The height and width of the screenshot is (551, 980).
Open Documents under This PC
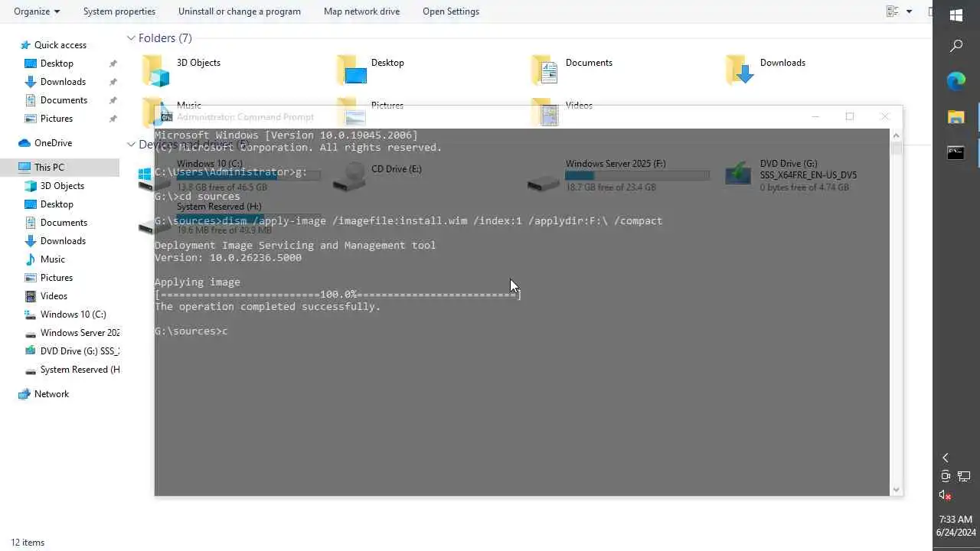(64, 223)
